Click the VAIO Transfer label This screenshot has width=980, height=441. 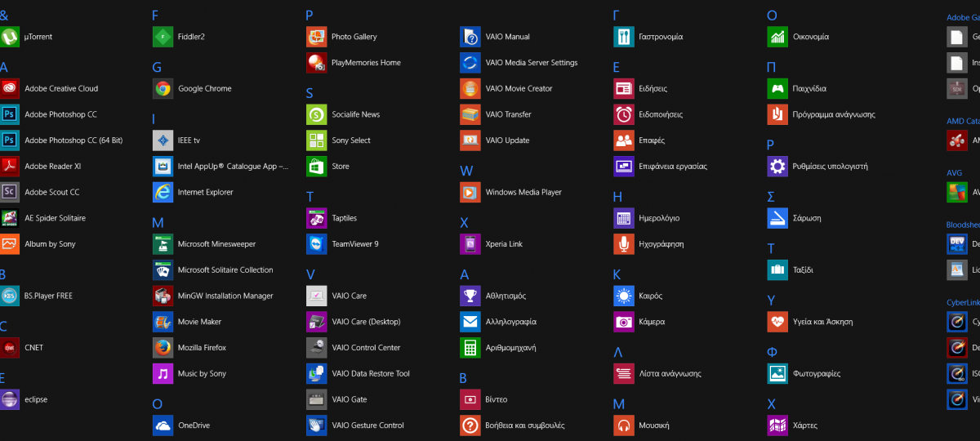(x=508, y=114)
